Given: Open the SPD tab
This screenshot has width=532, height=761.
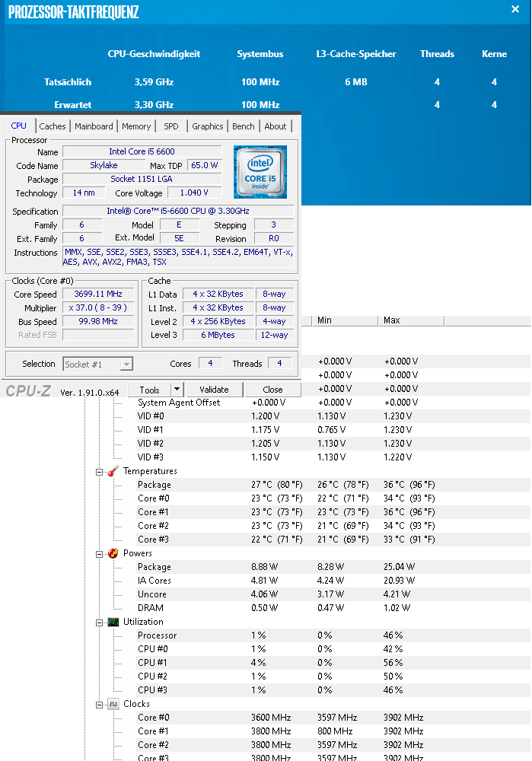Looking at the screenshot, I should click(x=170, y=126).
